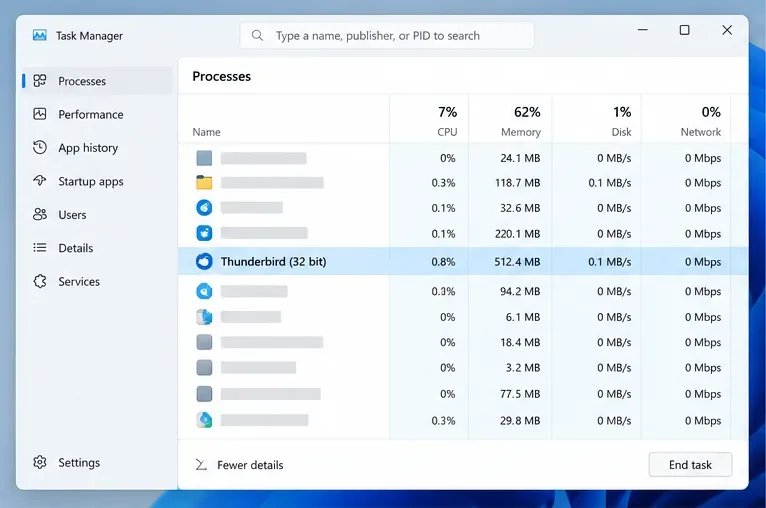Click the Details list icon
The height and width of the screenshot is (508, 766).
(x=40, y=248)
